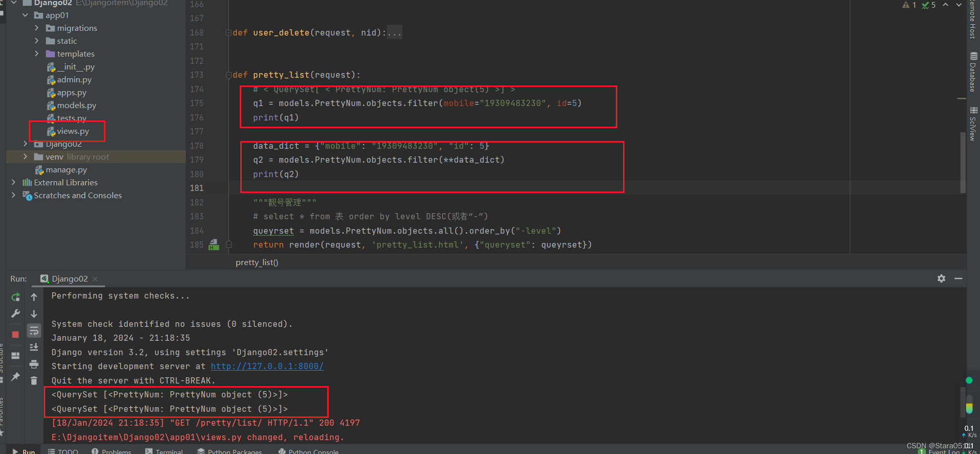Pin the Run tab
980x454 pixels.
[x=15, y=377]
